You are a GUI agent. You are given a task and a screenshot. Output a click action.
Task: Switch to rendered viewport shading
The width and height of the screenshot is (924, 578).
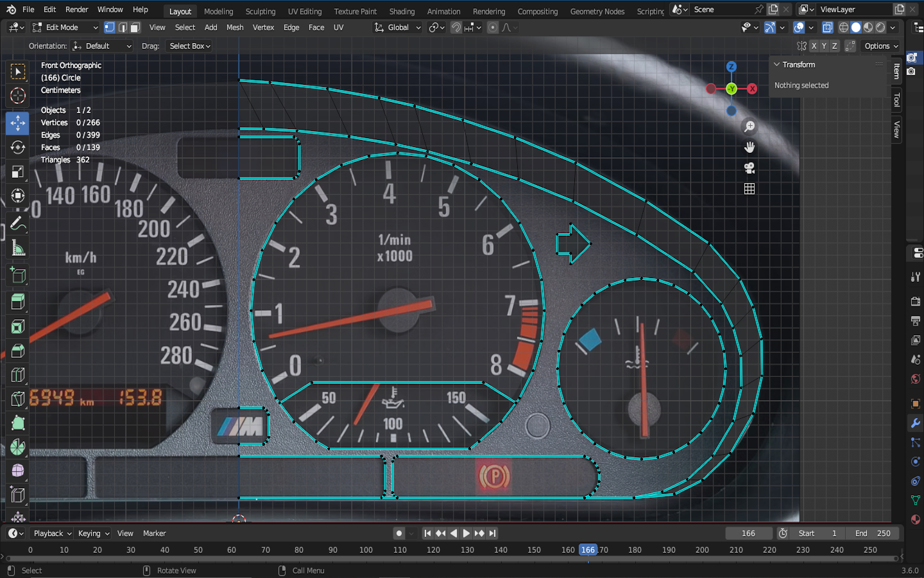[x=880, y=28]
